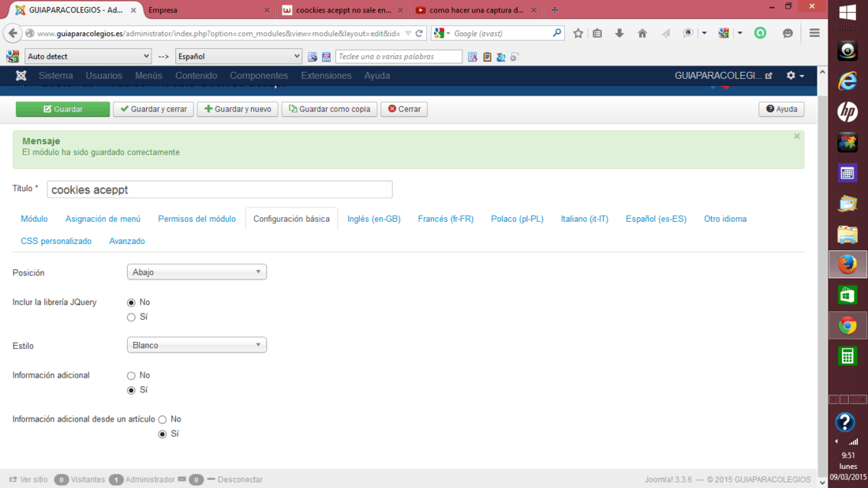Open Windows Store from taskbar
868x488 pixels.
pos(847,295)
